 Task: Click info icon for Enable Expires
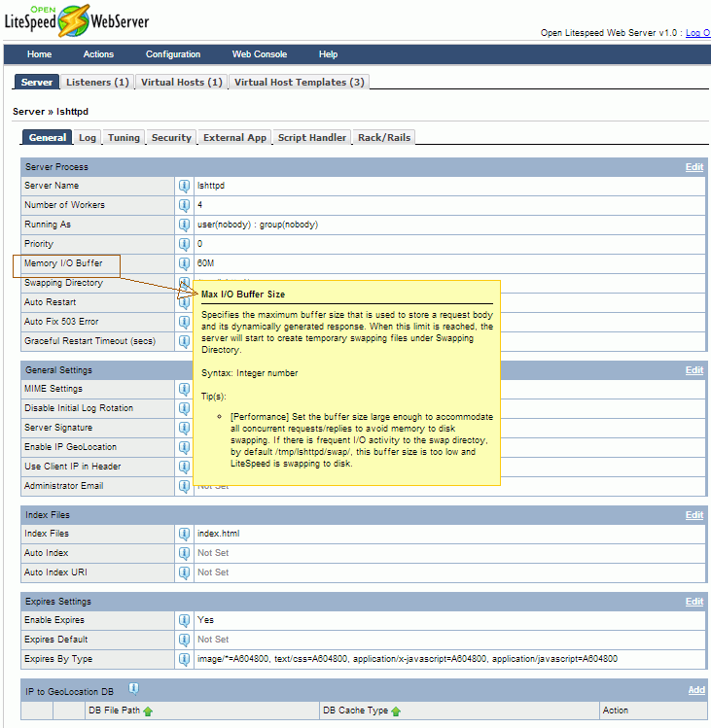[x=184, y=620]
